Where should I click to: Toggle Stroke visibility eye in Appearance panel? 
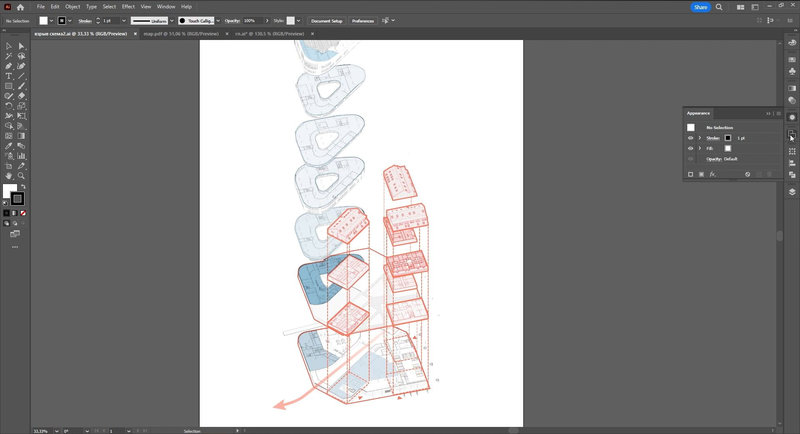pyautogui.click(x=690, y=138)
